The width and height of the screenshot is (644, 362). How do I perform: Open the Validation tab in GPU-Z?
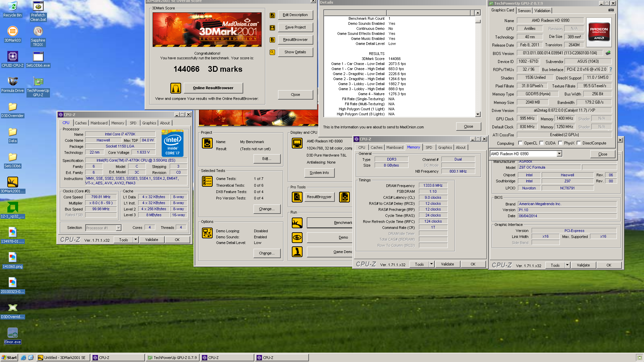tap(542, 11)
